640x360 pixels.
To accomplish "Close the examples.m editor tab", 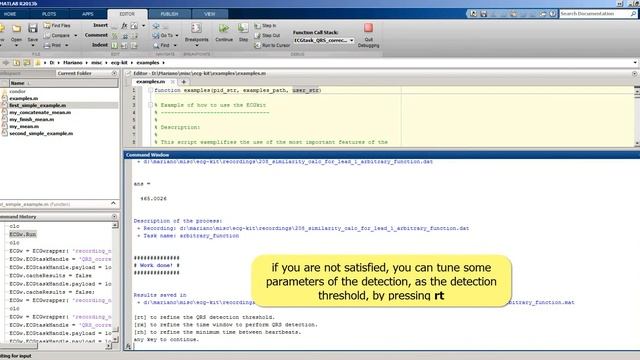I will [x=173, y=82].
